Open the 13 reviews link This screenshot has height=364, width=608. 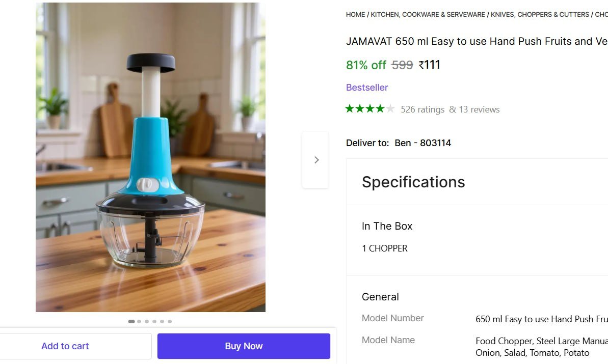point(481,109)
